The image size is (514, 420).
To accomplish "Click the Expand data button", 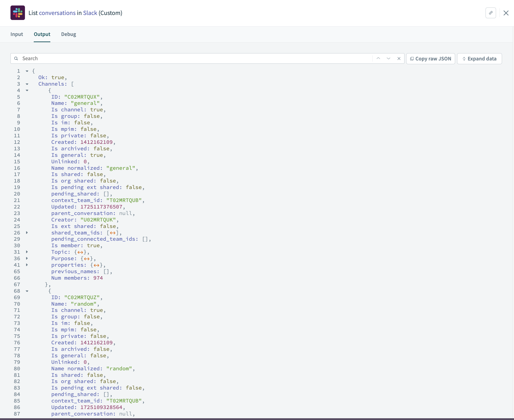I will coord(479,58).
